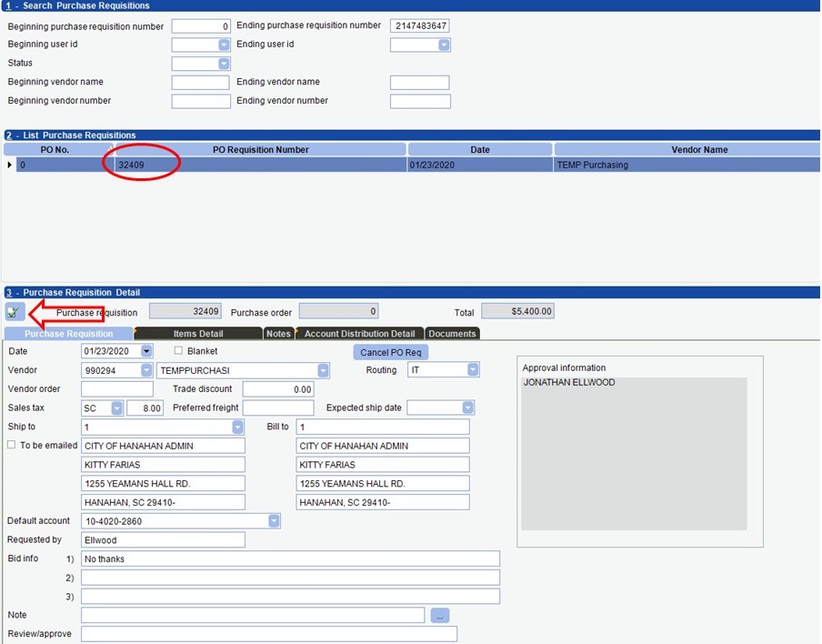
Task: Tick the Blanket checkbox
Action: coord(178,350)
